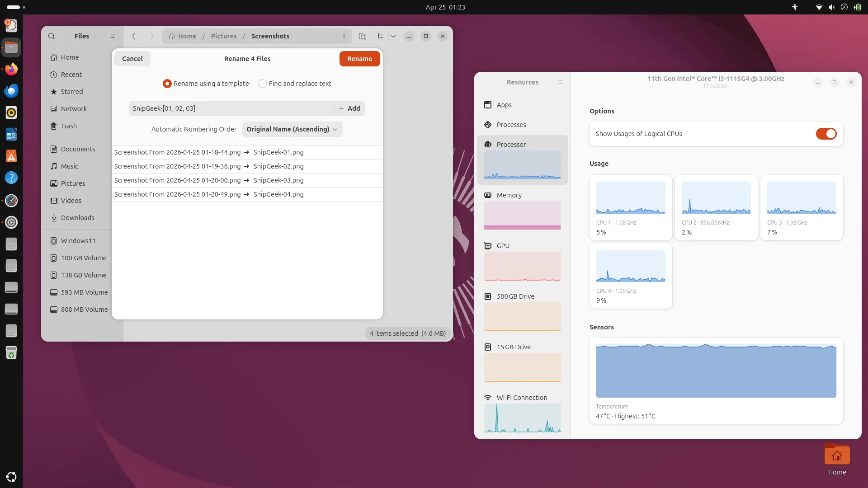Open the view options chevron in Files
Image resolution: width=868 pixels, height=488 pixels.
[x=393, y=36]
